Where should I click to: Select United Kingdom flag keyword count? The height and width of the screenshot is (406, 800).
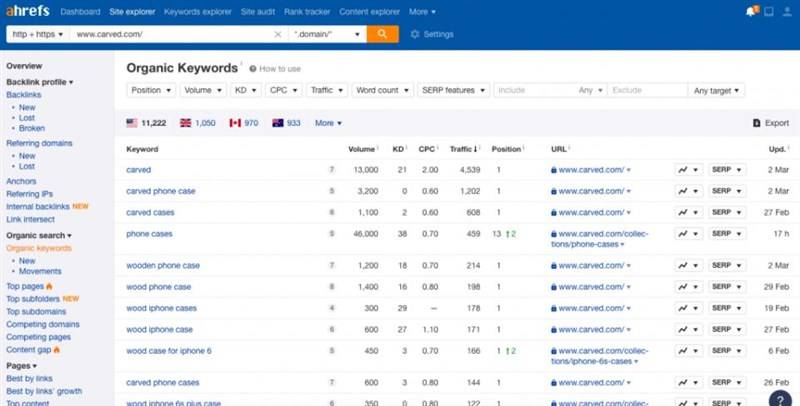coord(197,123)
